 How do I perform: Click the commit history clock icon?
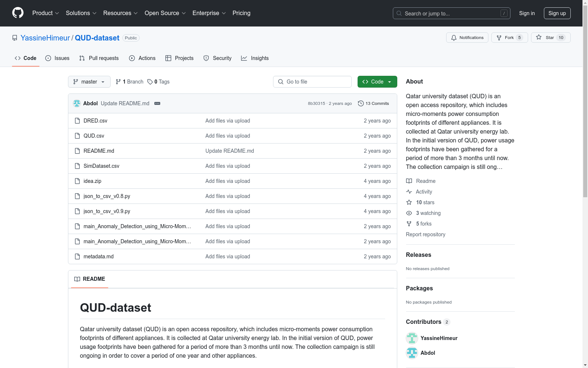[361, 103]
